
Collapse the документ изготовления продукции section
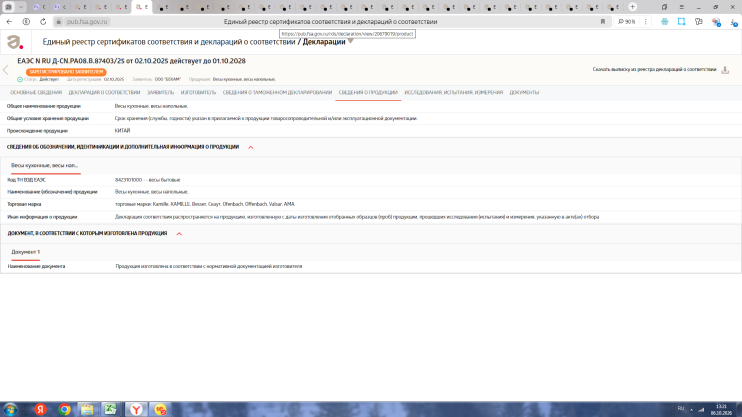pyautogui.click(x=179, y=233)
